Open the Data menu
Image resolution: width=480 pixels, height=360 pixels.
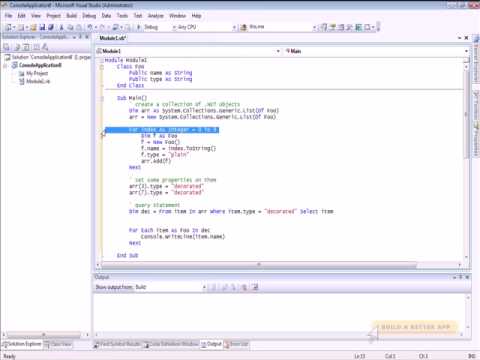[x=106, y=16]
